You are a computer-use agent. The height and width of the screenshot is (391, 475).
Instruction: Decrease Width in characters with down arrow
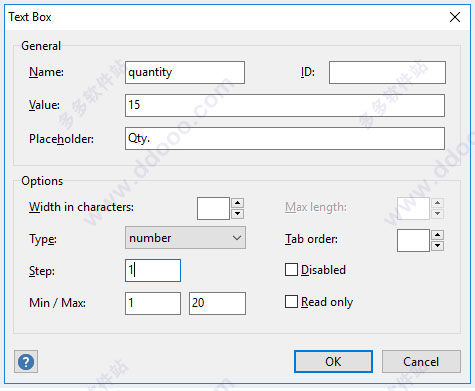(237, 214)
